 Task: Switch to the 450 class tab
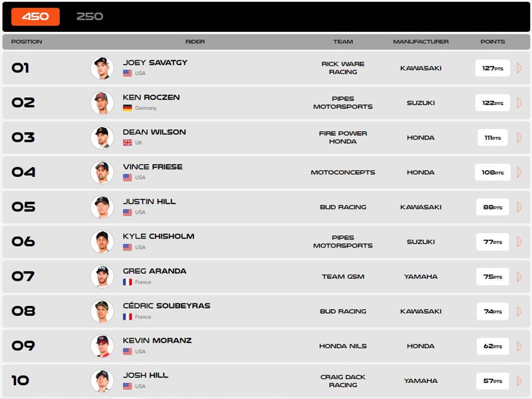(35, 17)
